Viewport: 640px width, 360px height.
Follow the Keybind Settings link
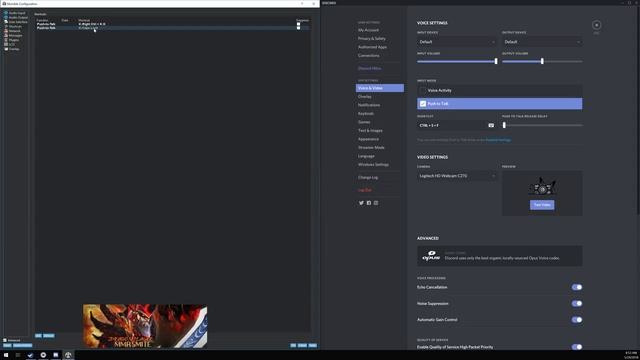point(498,140)
